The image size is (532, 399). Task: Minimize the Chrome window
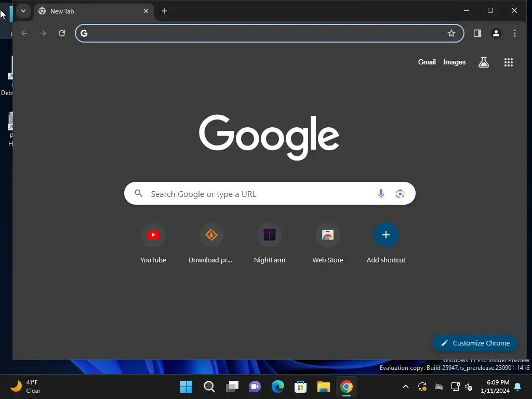coord(467,10)
